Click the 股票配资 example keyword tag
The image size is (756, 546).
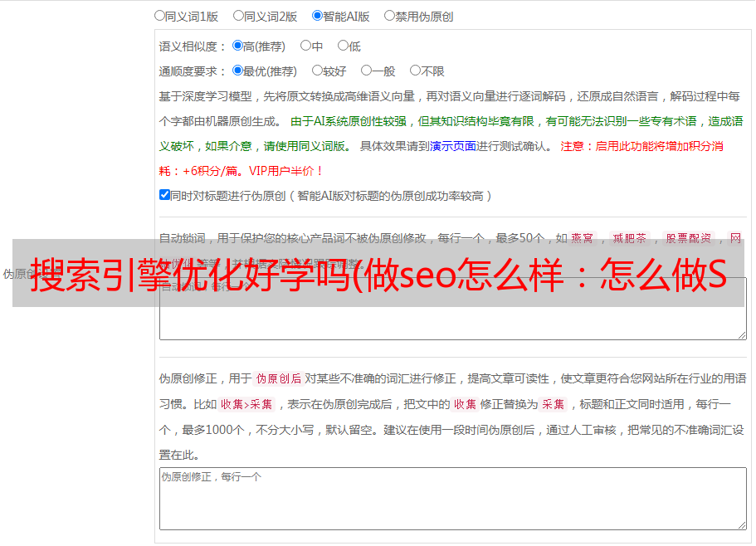(689, 238)
